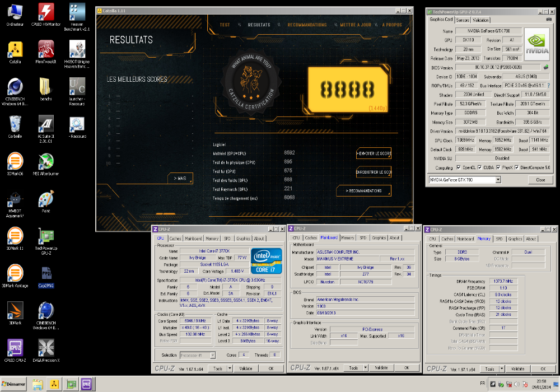560x392 pixels.
Task: Open the 3DMark desktop icon
Action: [15, 313]
